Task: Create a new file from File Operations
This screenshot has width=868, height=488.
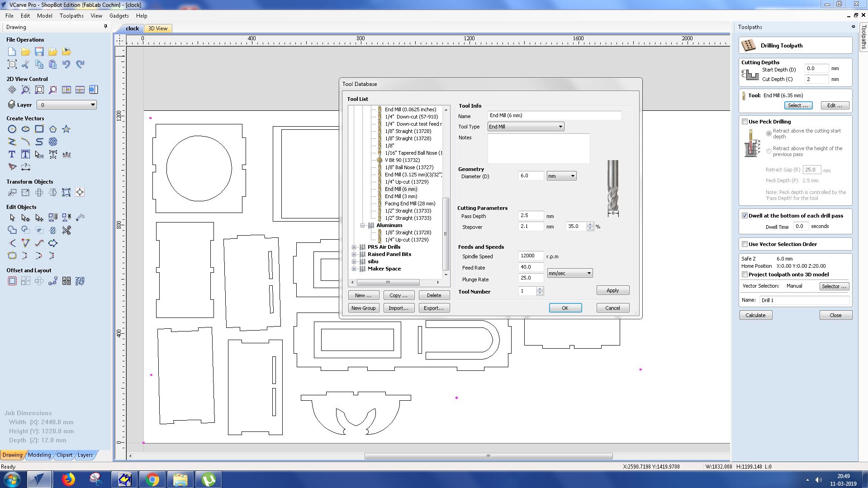Action: pyautogui.click(x=12, y=52)
